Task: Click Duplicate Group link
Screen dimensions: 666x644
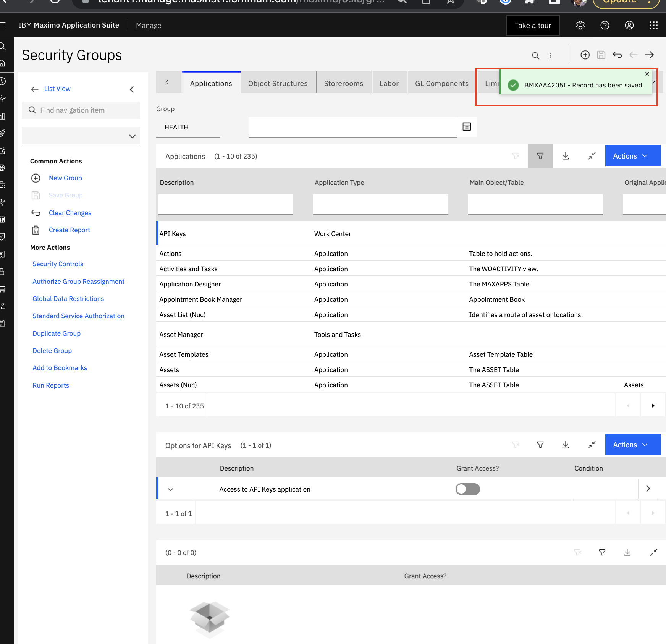Action: (x=57, y=333)
